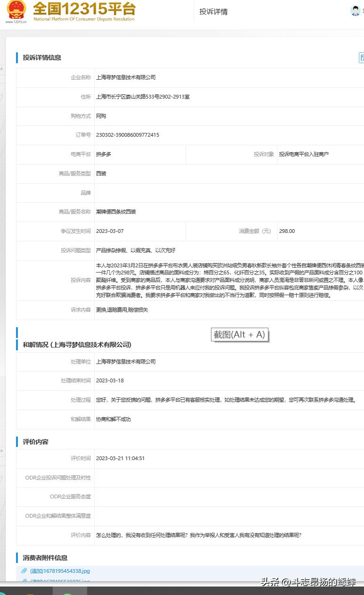This screenshot has height=595, width=364.
Task: Click the 投诉详情 page heading
Action: tap(213, 12)
